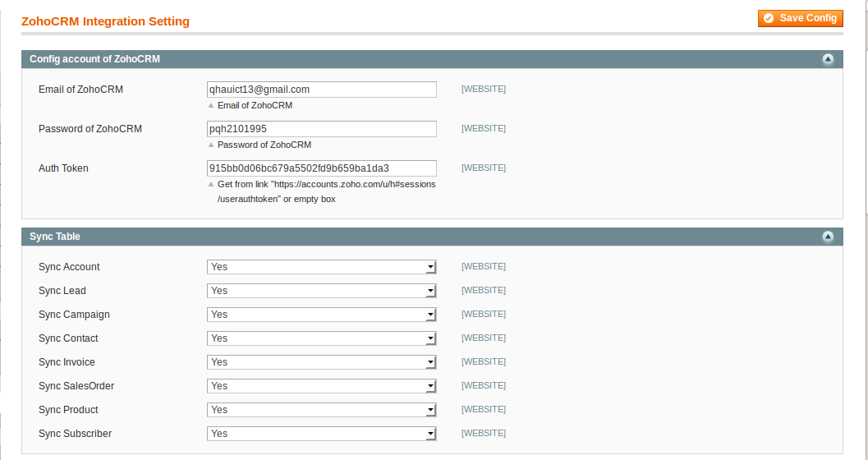868x460 pixels.
Task: Click the Email of ZohoCRM input field
Action: 322,90
